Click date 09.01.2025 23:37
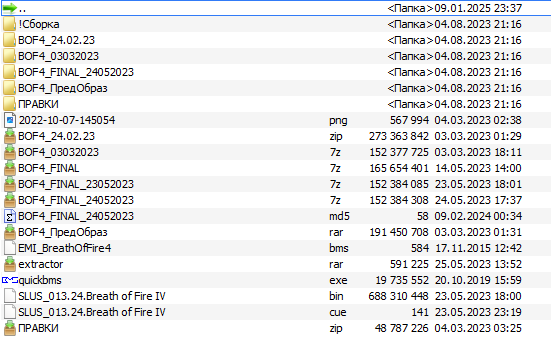The image size is (551, 360). tap(478, 8)
